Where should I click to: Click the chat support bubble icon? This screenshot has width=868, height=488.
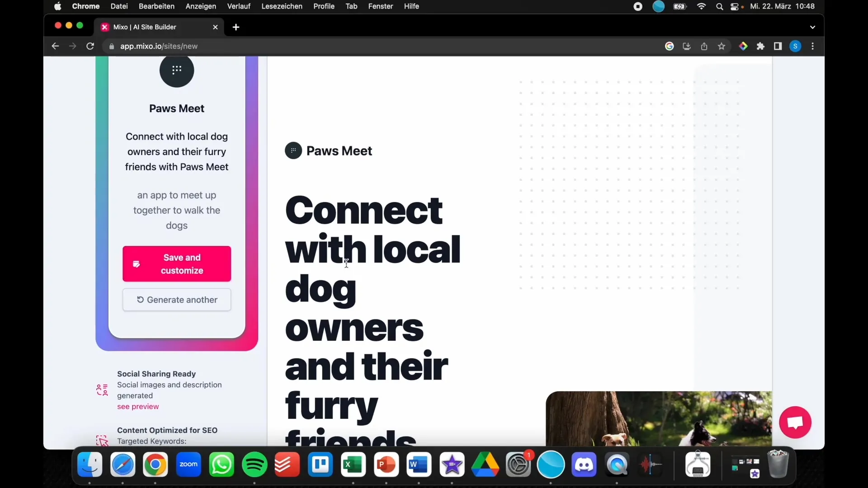tap(796, 422)
